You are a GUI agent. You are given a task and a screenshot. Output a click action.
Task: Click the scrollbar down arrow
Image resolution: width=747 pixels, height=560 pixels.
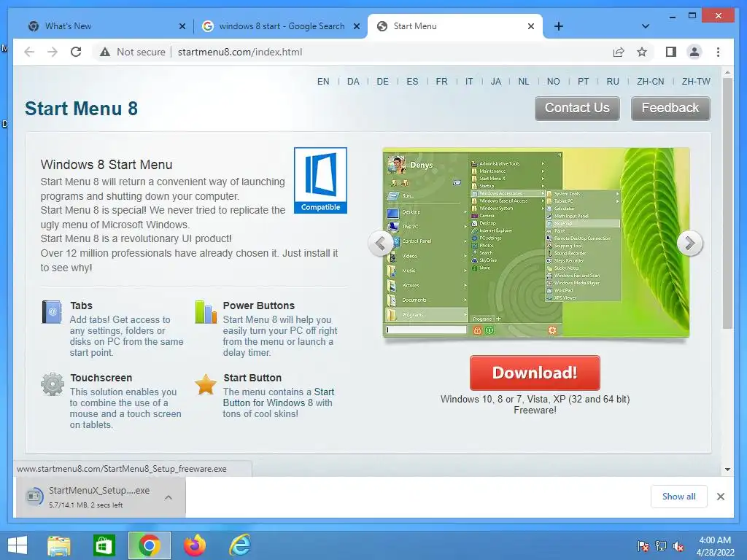click(727, 469)
